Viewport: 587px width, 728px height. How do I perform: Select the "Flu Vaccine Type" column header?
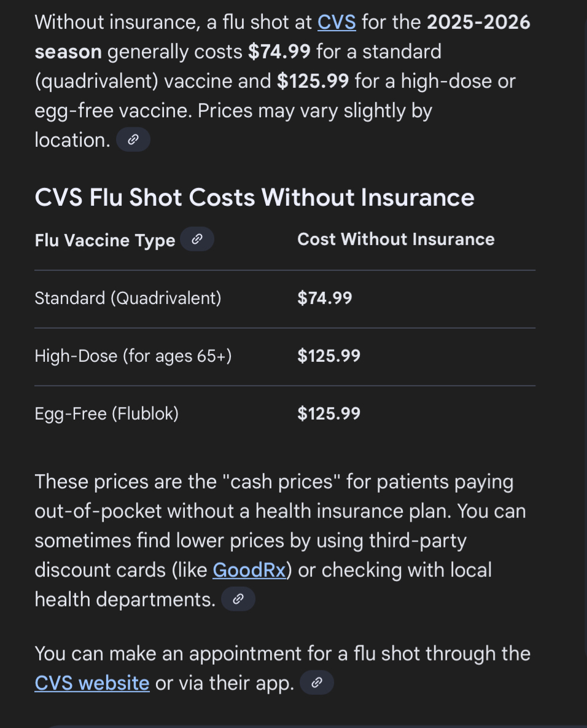click(105, 240)
